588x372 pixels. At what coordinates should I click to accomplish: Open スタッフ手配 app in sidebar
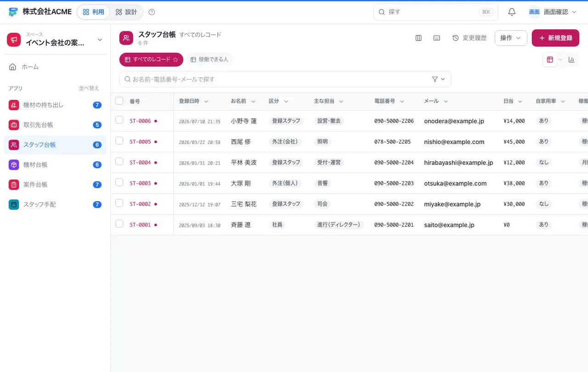click(55, 204)
